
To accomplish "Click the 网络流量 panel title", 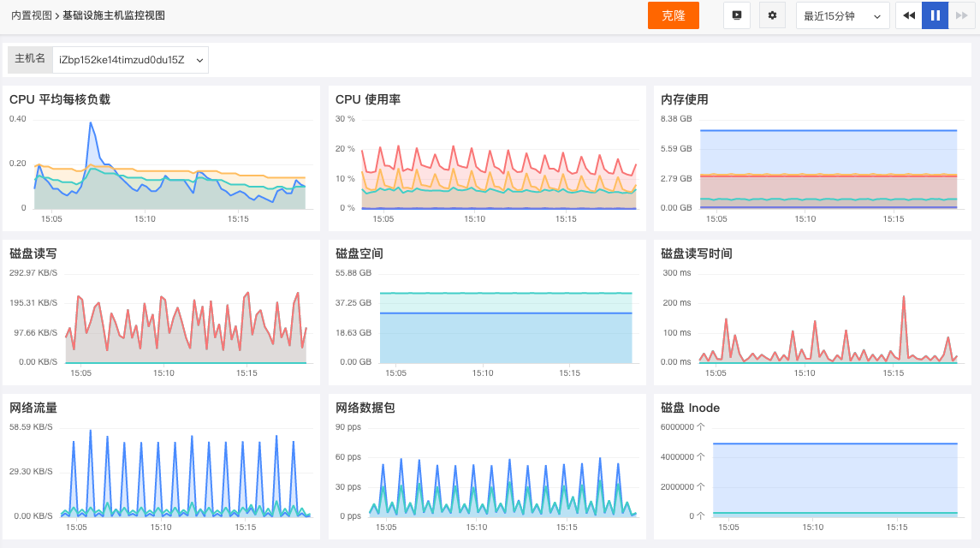I will tap(33, 408).
